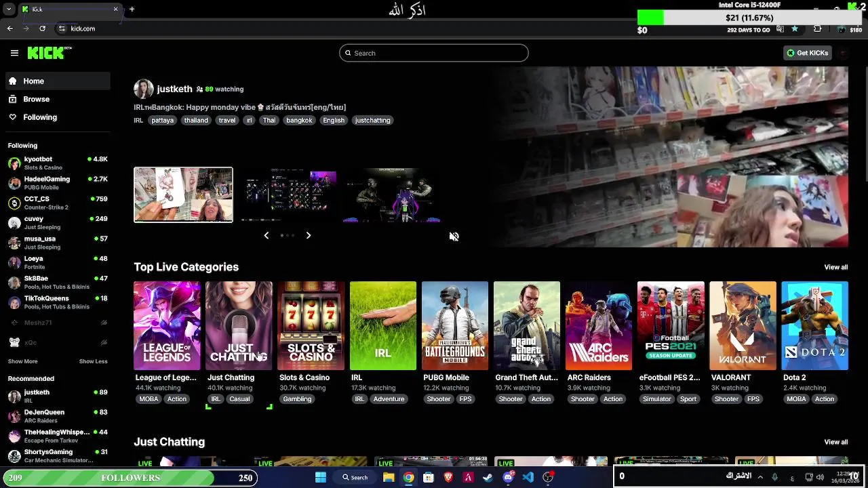The image size is (868, 488).
Task: Open the Dota 2 category
Action: tap(815, 325)
